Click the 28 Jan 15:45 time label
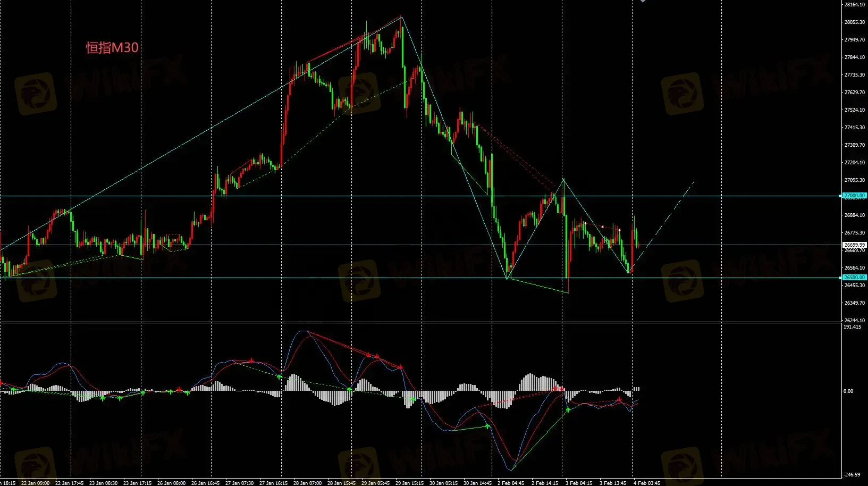Viewport: 868px width, 486px height. click(x=342, y=483)
